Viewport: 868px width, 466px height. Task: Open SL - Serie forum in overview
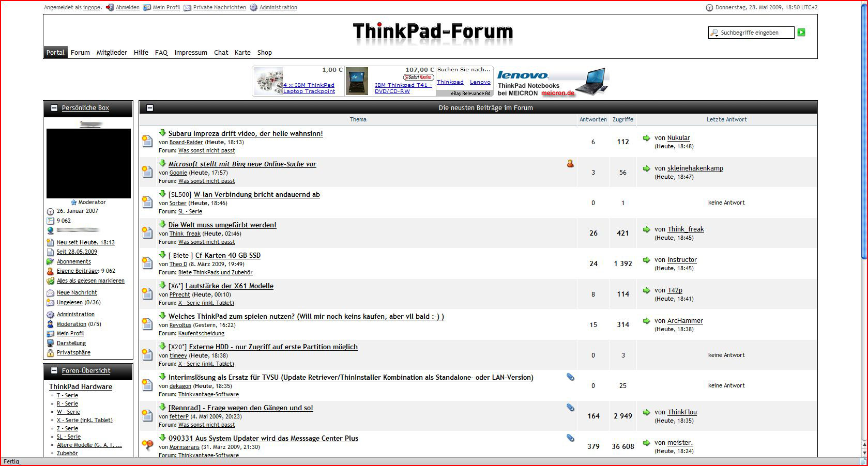click(x=69, y=437)
